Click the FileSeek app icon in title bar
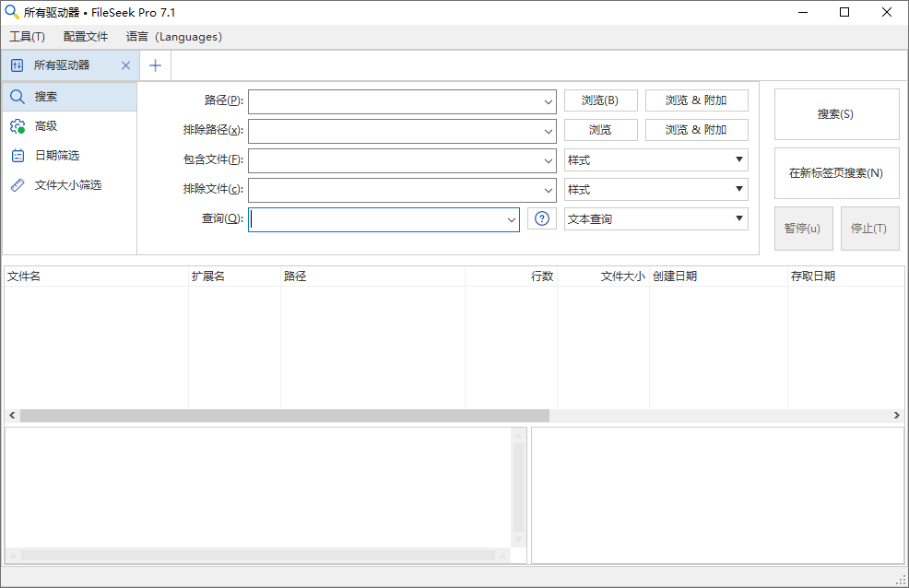This screenshot has height=588, width=909. click(12, 12)
